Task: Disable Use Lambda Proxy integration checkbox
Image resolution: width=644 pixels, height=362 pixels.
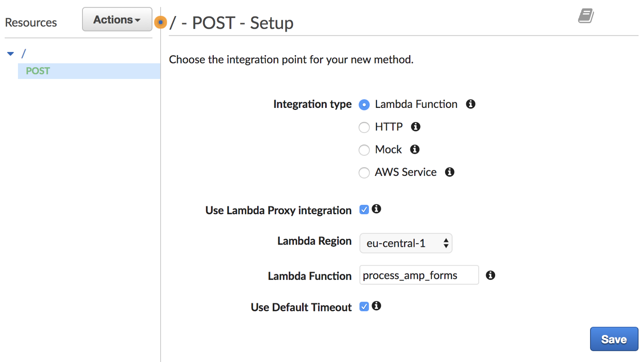Action: tap(364, 210)
